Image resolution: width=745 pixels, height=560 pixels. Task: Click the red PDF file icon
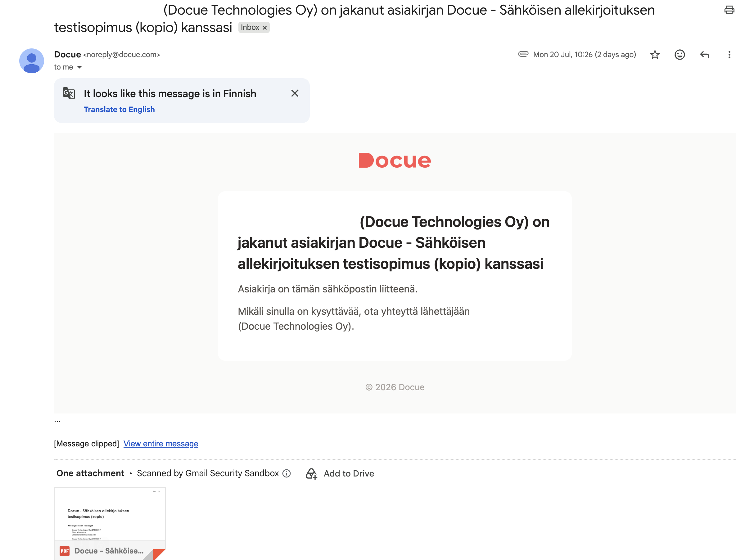[x=65, y=551]
